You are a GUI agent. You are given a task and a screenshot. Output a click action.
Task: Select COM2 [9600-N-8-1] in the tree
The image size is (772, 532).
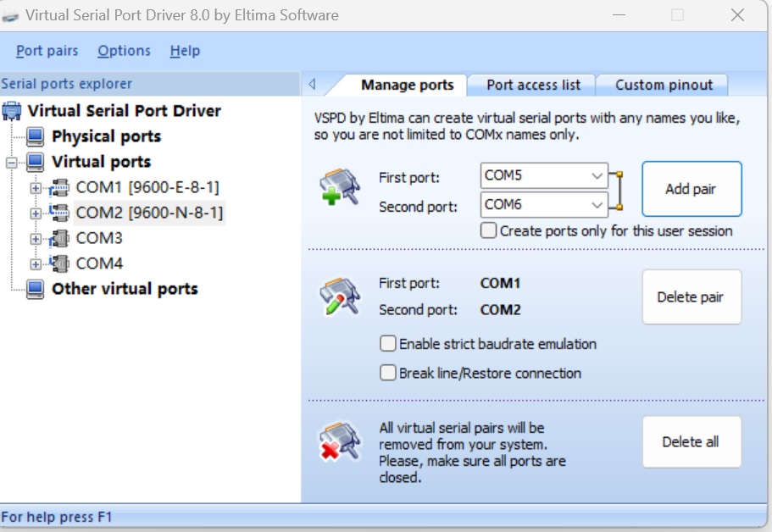pos(149,213)
